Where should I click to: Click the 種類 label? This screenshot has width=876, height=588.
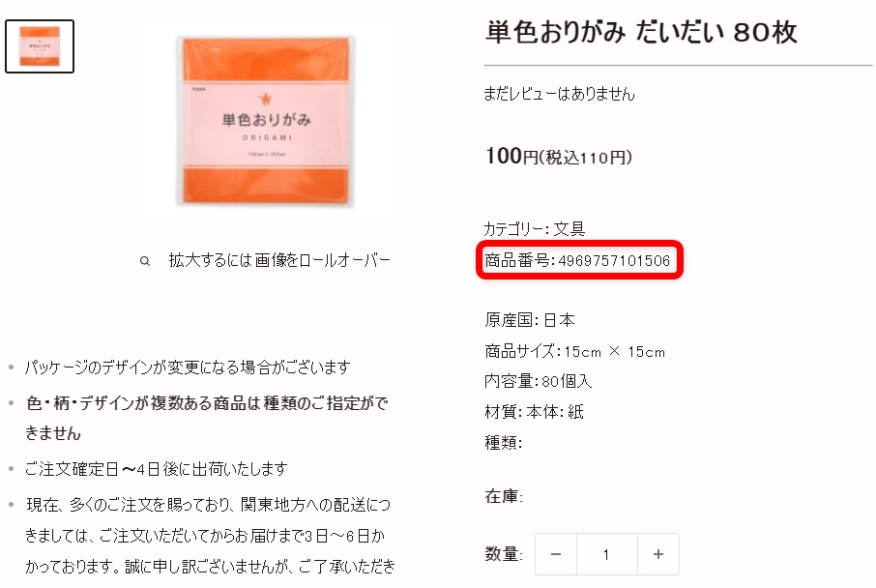[x=504, y=443]
